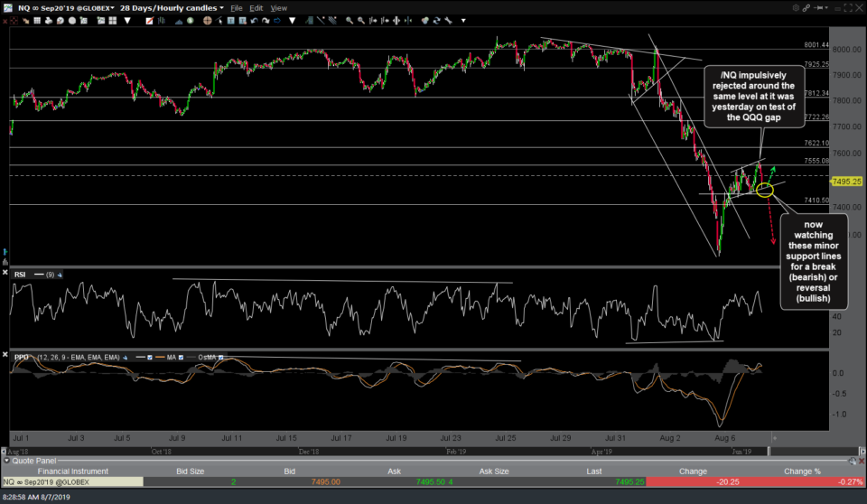
Task: Refresh the chart with circular arrows icon
Action: 437,21
